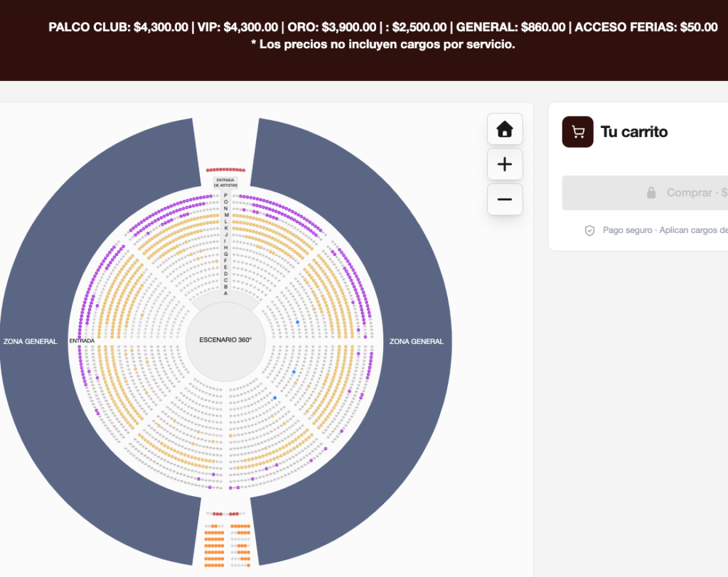Click the Comprar purchase button
728x577 pixels.
pyautogui.click(x=645, y=193)
